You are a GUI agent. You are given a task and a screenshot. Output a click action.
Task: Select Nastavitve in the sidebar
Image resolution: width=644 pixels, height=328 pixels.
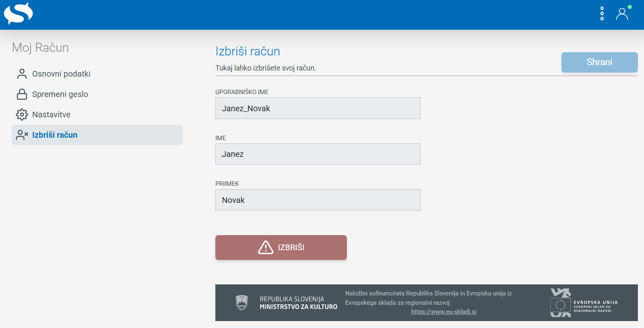pyautogui.click(x=51, y=114)
